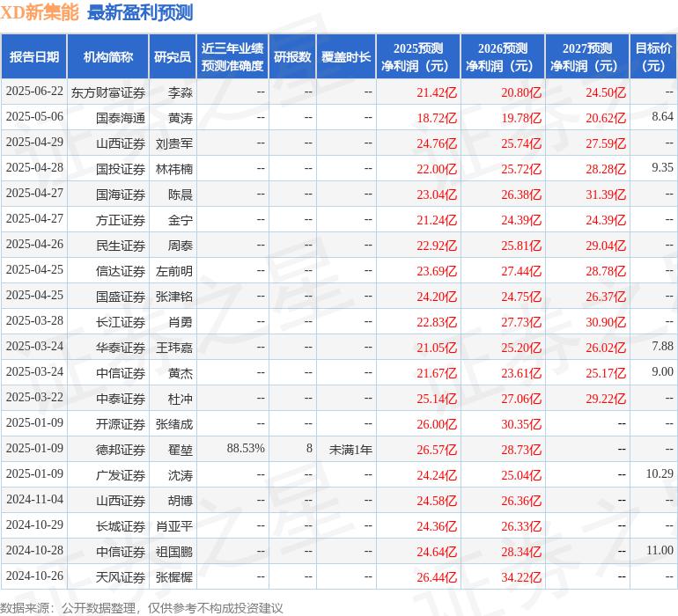The image size is (678, 616).
Task: Click the date 2025-03-28
Action: click(x=34, y=320)
